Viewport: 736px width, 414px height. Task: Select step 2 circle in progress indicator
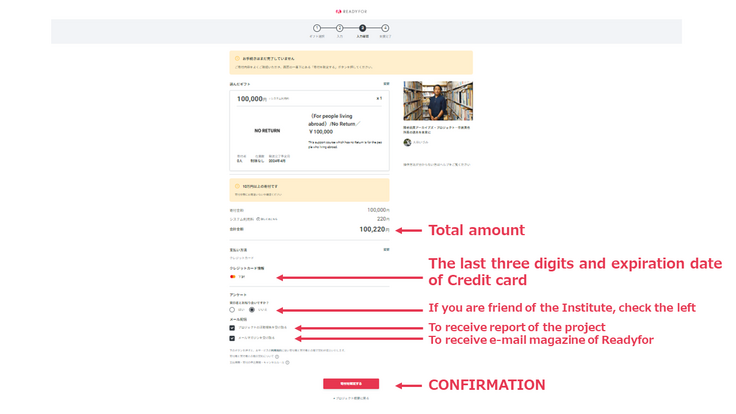tap(339, 28)
